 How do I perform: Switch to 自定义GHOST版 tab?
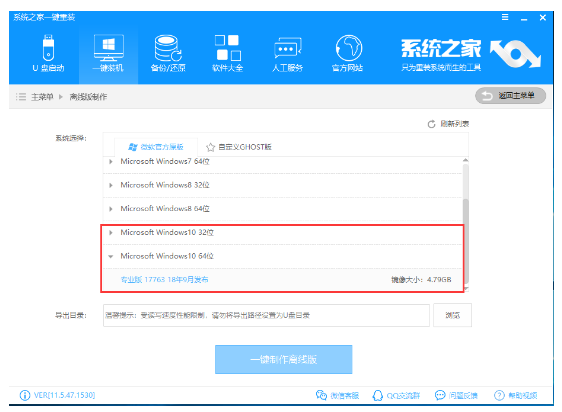[x=239, y=147]
